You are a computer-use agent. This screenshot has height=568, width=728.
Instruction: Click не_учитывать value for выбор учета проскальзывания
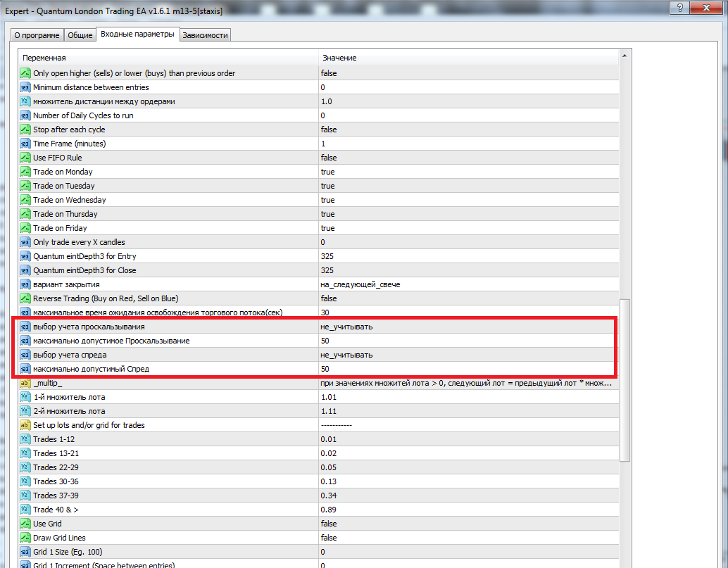(x=346, y=327)
